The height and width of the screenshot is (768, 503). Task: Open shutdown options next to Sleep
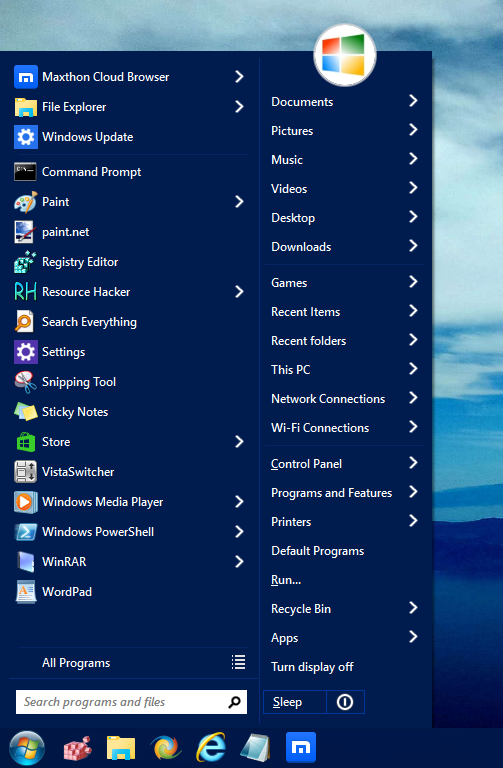coord(345,702)
